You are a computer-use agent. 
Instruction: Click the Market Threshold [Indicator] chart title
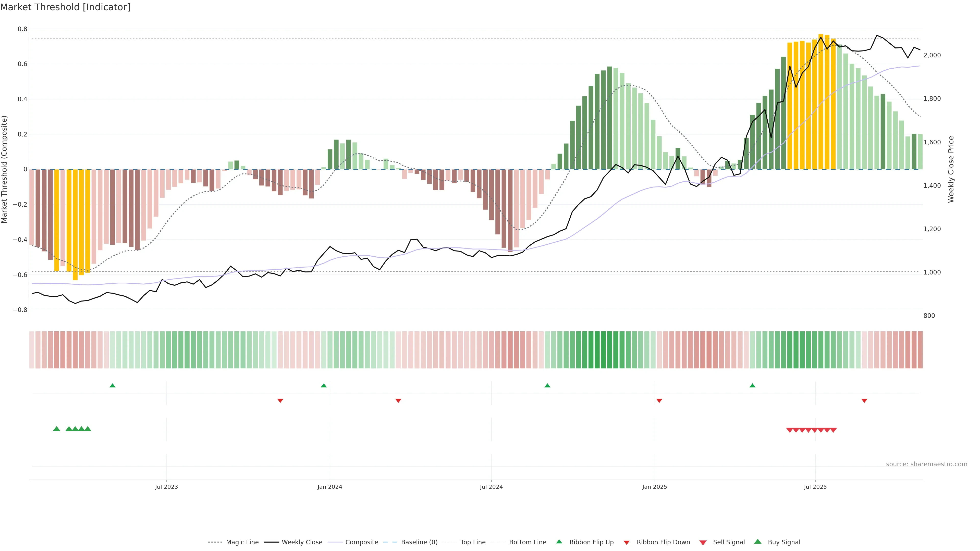(65, 7)
